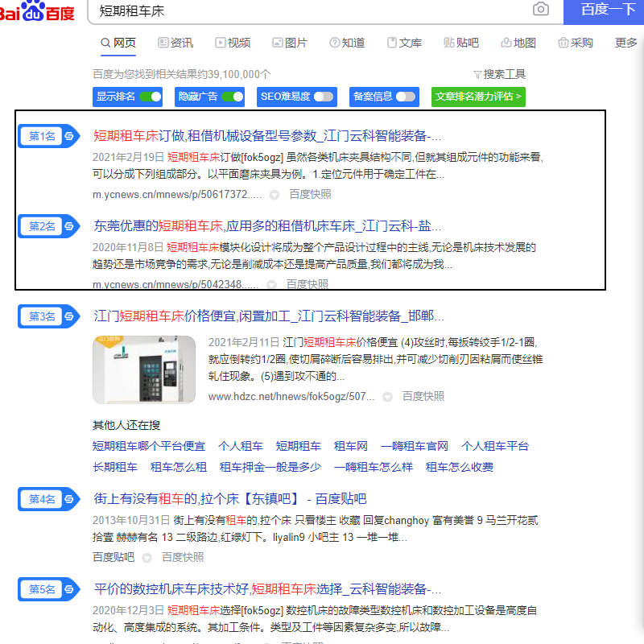Switch to the 图片 tab
Image resolution: width=644 pixels, height=644 pixels.
(x=290, y=43)
